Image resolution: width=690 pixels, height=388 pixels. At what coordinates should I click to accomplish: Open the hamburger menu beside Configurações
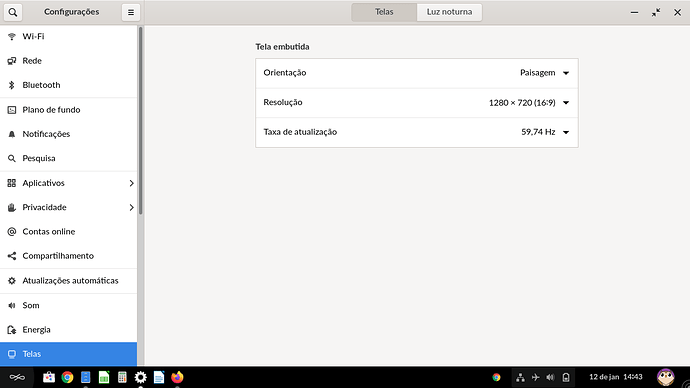[x=131, y=12]
